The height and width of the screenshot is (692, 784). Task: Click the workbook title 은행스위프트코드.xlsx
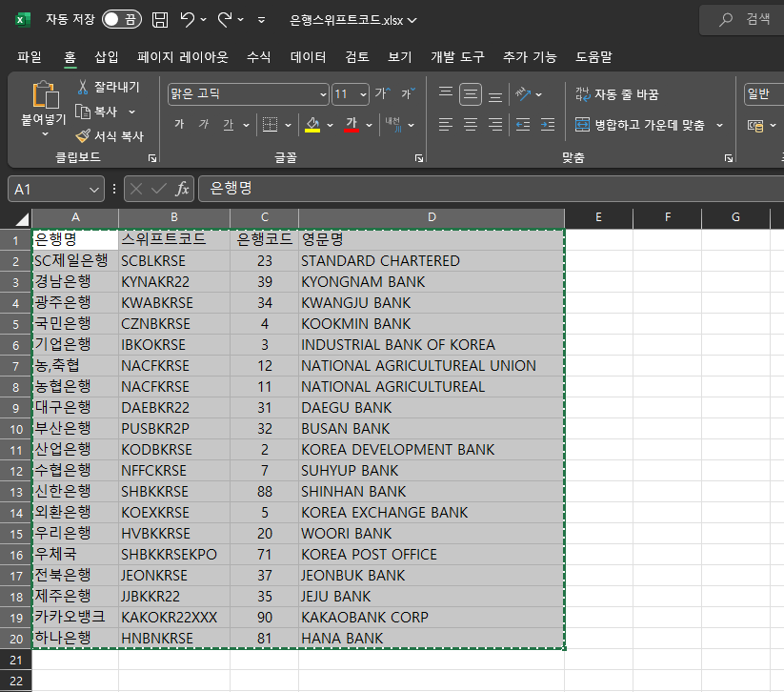[347, 21]
